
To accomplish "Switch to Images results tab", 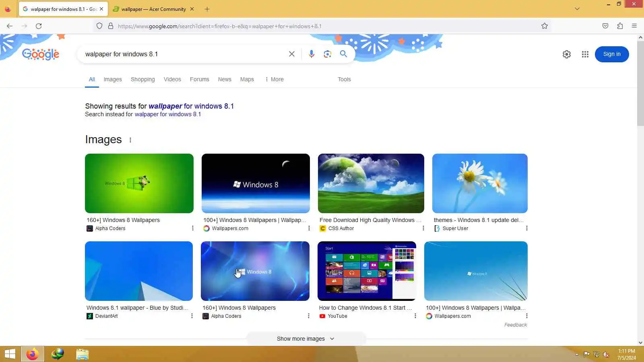I will [113, 79].
